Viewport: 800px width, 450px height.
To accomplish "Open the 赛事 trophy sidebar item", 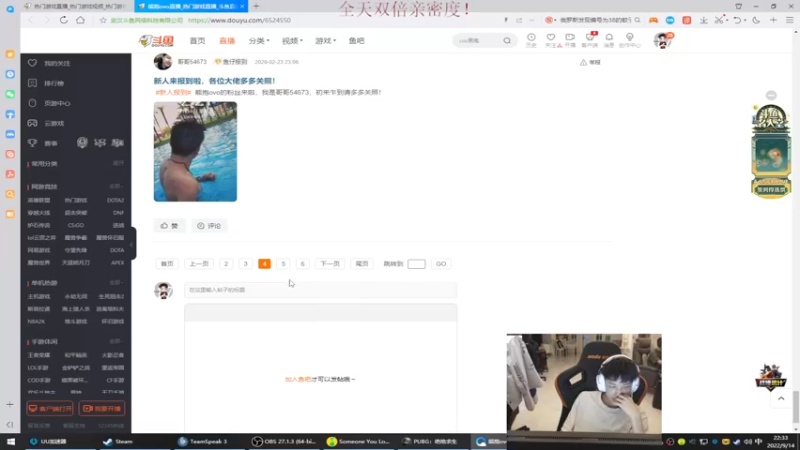I will point(43,143).
